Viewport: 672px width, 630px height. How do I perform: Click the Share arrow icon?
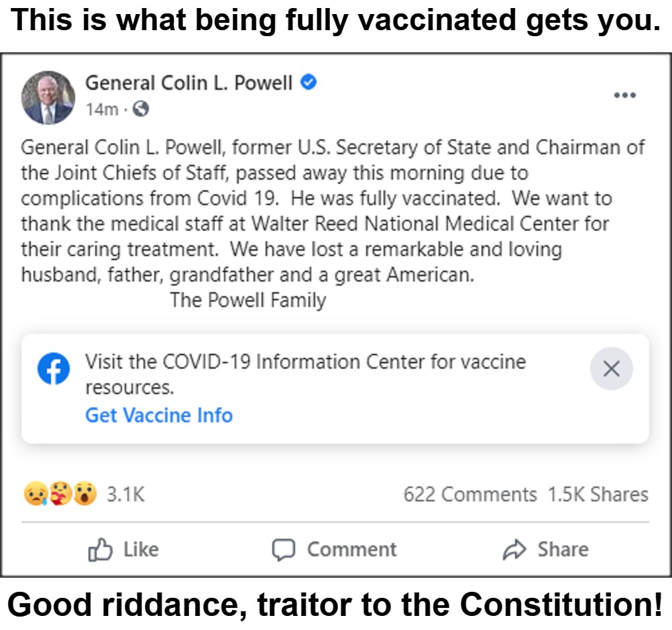click(x=513, y=549)
